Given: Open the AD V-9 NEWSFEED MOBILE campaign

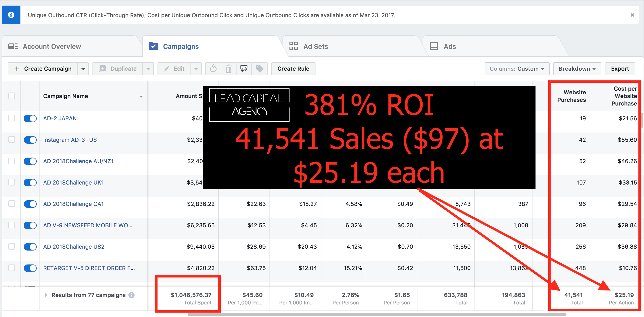Looking at the screenshot, I should (x=88, y=225).
